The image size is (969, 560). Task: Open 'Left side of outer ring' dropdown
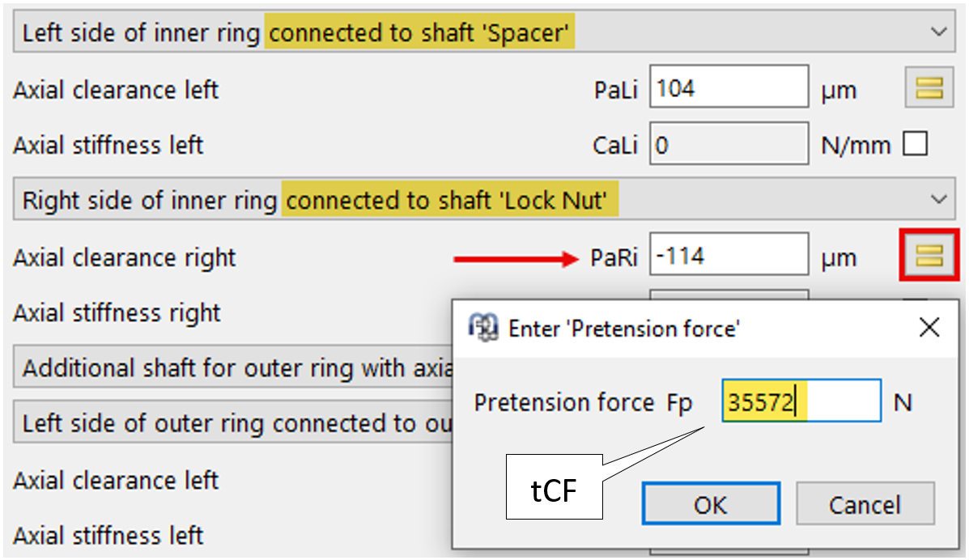[x=235, y=423]
